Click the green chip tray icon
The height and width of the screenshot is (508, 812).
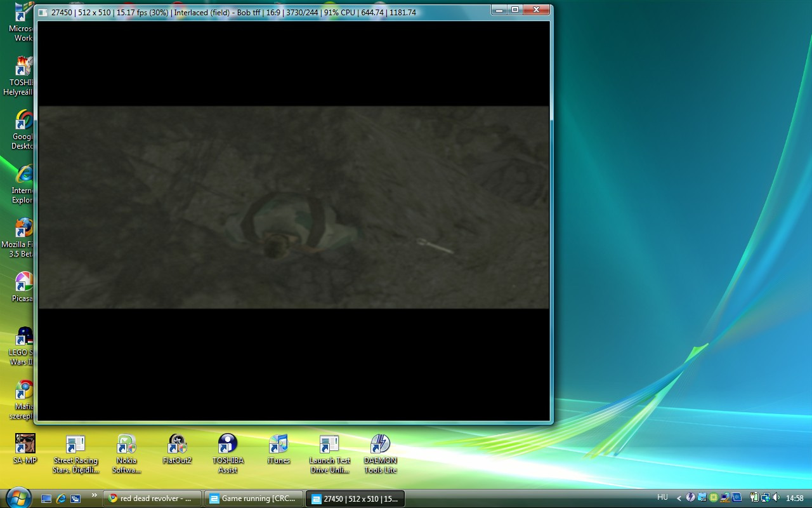pyautogui.click(x=714, y=498)
